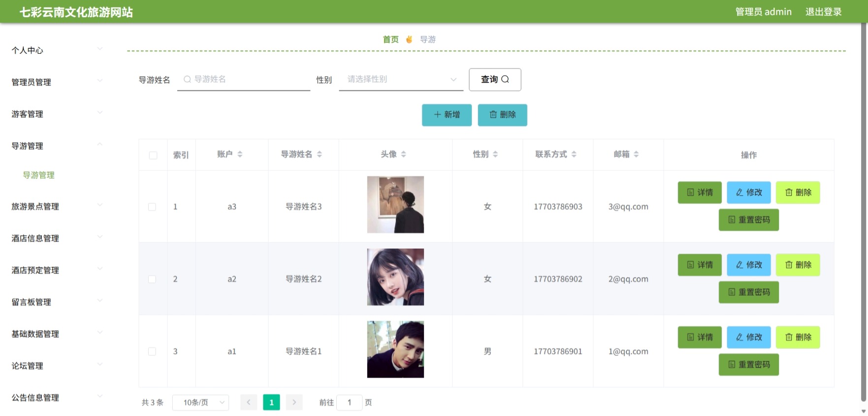Open the 酒店信息管理 sidebar menu
Viewport: 868px width, 416px height.
pos(57,239)
